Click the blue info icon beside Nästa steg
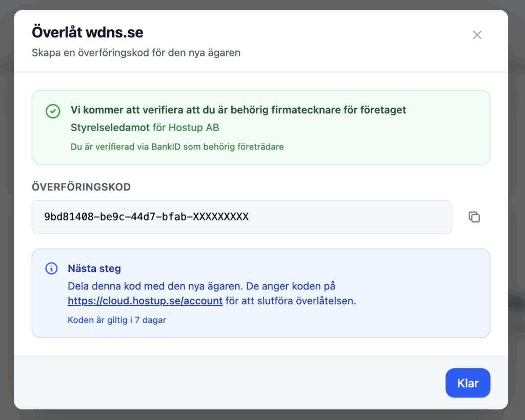Viewport: 525px width, 420px height. coord(51,268)
